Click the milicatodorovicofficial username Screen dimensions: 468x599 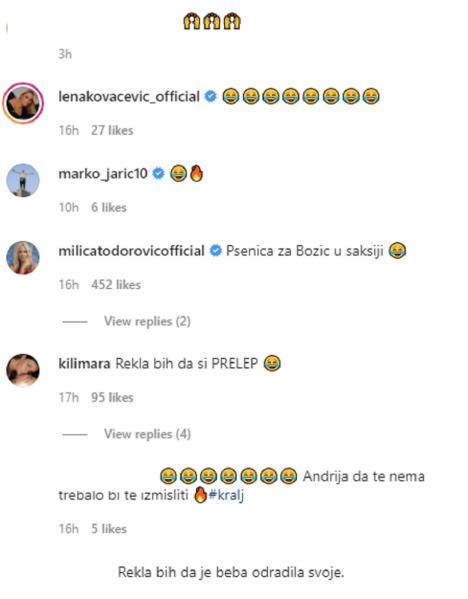coord(131,251)
